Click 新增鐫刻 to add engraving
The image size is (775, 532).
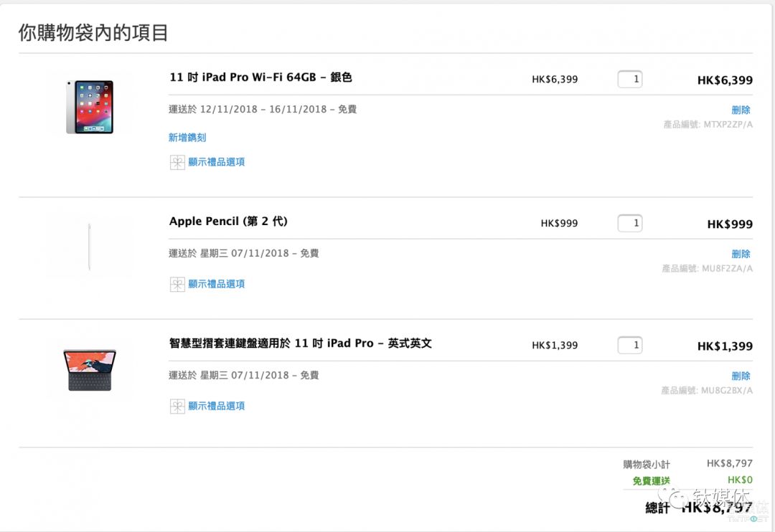click(x=187, y=138)
